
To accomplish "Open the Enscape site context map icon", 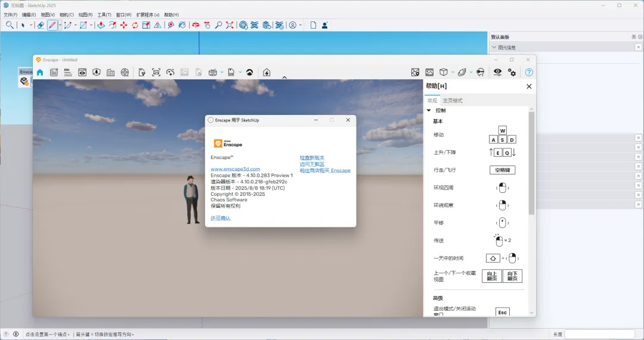I will pyautogui.click(x=415, y=72).
